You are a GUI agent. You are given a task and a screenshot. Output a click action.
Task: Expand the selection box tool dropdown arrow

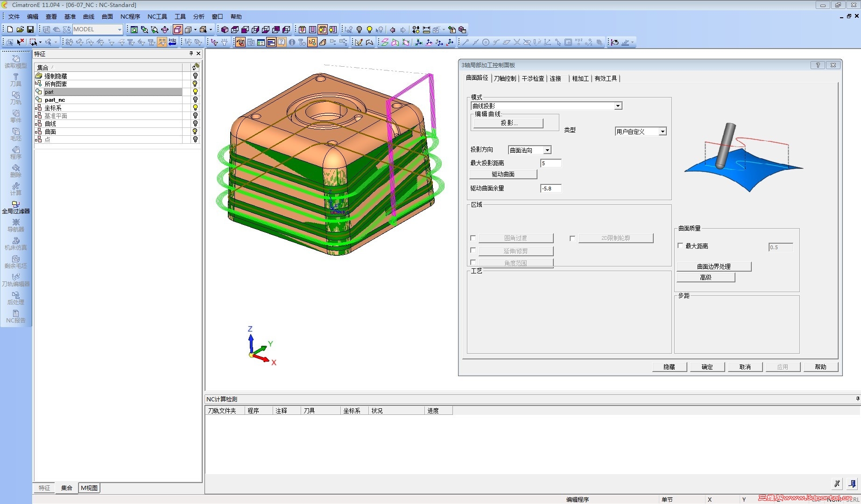pos(40,42)
